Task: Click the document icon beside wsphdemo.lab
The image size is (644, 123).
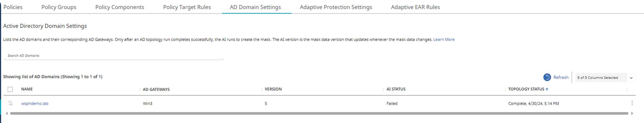Action: coord(10,103)
